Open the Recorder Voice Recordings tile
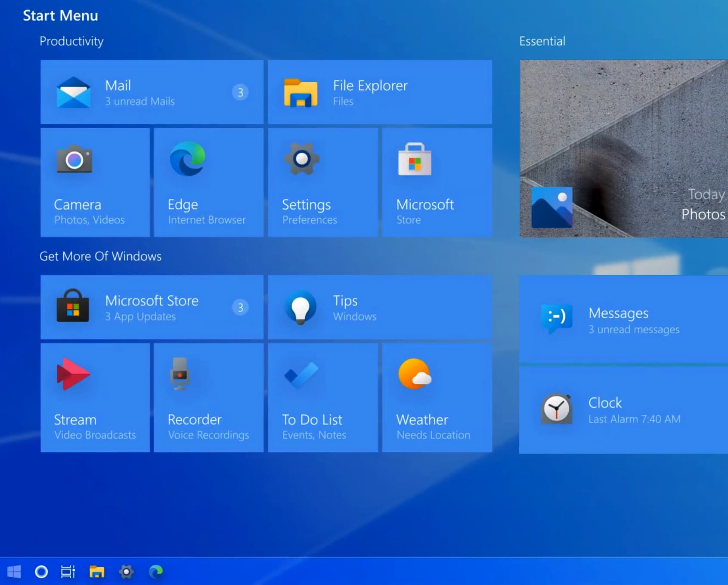 208,397
